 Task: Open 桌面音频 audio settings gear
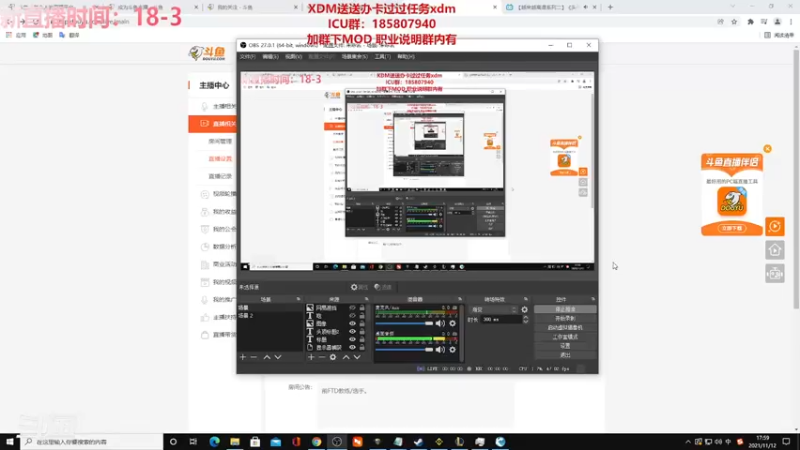pos(453,349)
